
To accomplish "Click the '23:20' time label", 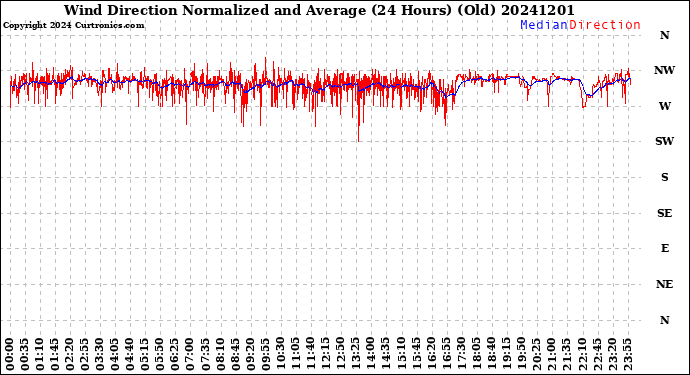I will [x=612, y=354].
